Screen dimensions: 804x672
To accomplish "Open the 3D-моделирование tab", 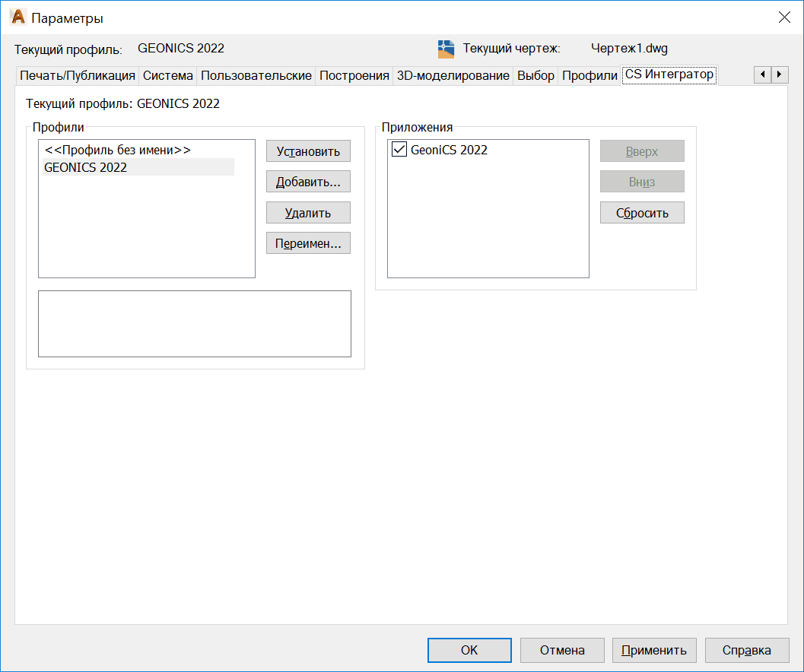I will (x=453, y=75).
